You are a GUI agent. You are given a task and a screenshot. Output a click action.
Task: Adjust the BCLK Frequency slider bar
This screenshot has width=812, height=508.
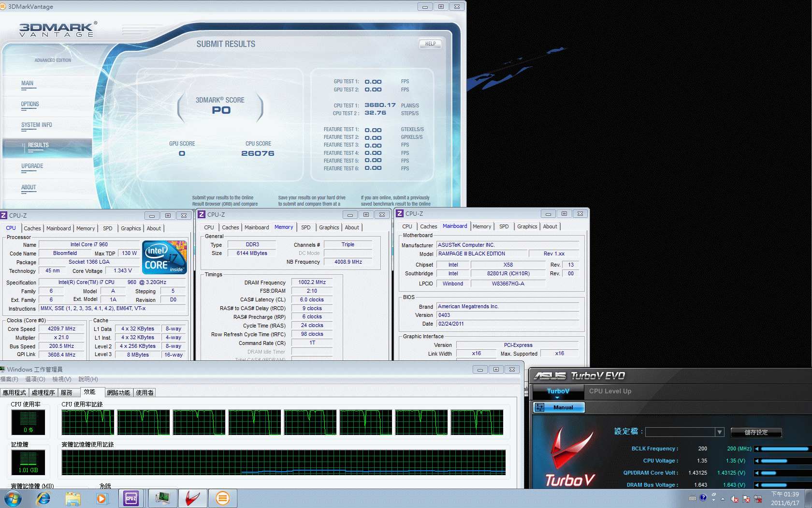click(x=784, y=449)
